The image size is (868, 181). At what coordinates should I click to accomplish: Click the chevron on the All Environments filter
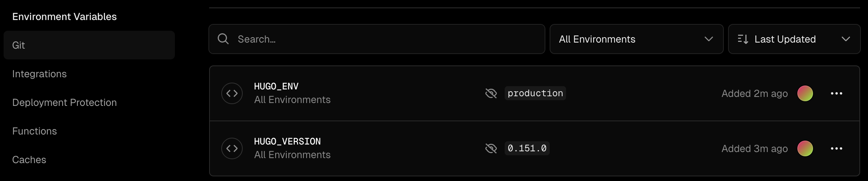point(708,39)
